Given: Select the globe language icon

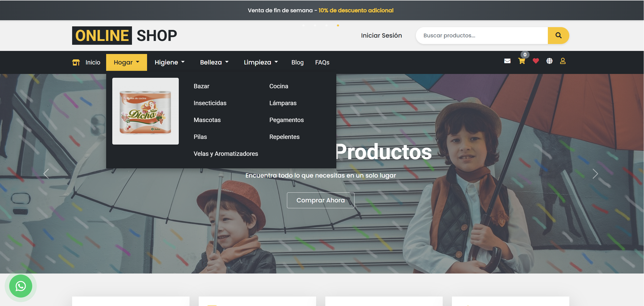Looking at the screenshot, I should (550, 61).
